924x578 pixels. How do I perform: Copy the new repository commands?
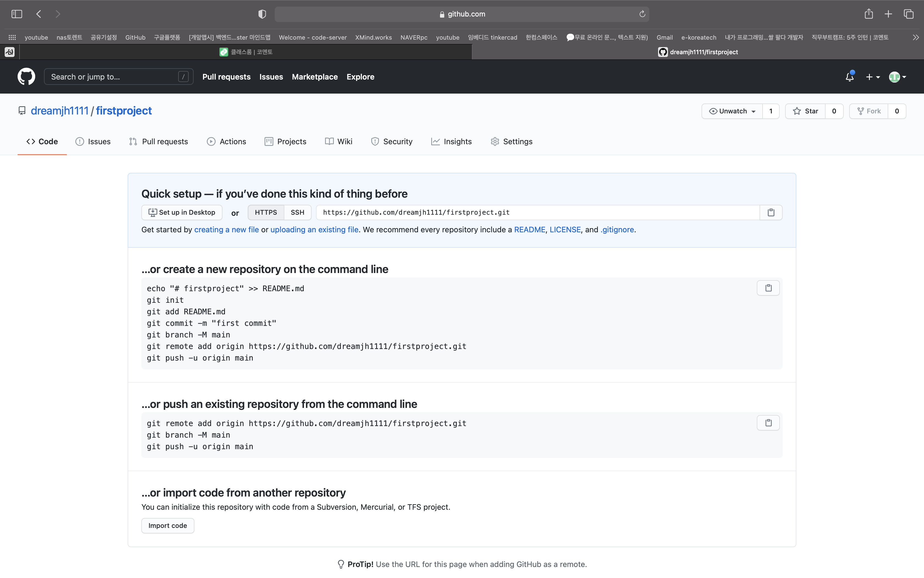768,288
